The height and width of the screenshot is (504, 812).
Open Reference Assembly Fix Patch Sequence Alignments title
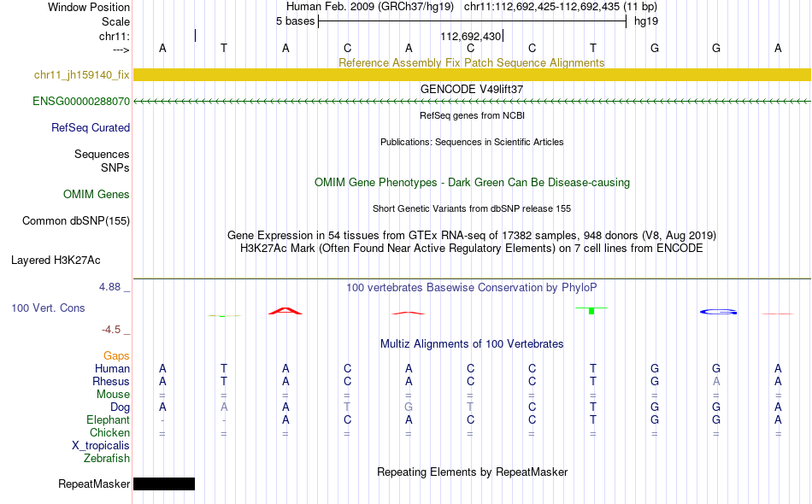click(471, 62)
